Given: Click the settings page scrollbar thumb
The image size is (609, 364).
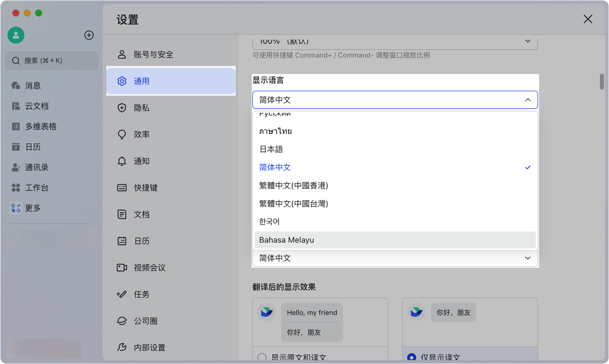Looking at the screenshot, I should (602, 82).
